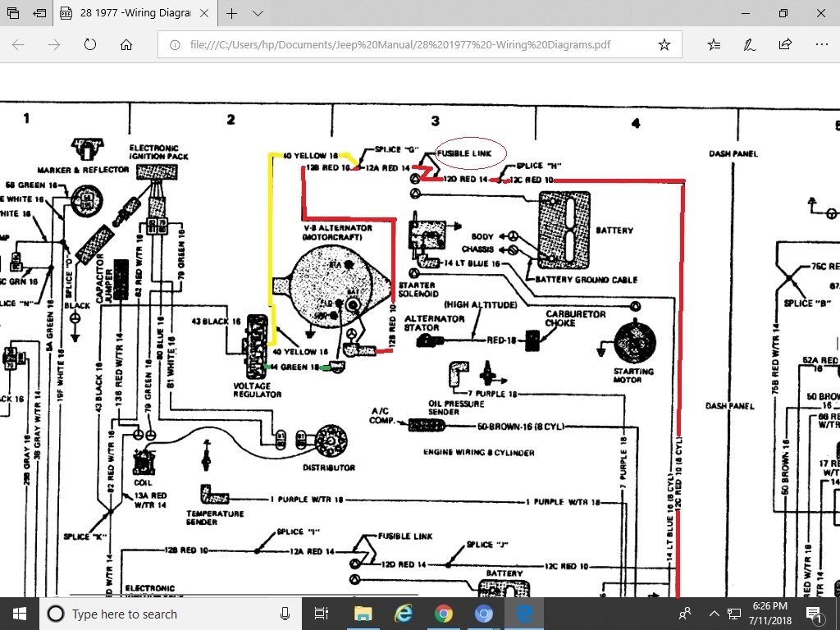Open the Windows Start menu
The height and width of the screenshot is (630, 840).
19,614
